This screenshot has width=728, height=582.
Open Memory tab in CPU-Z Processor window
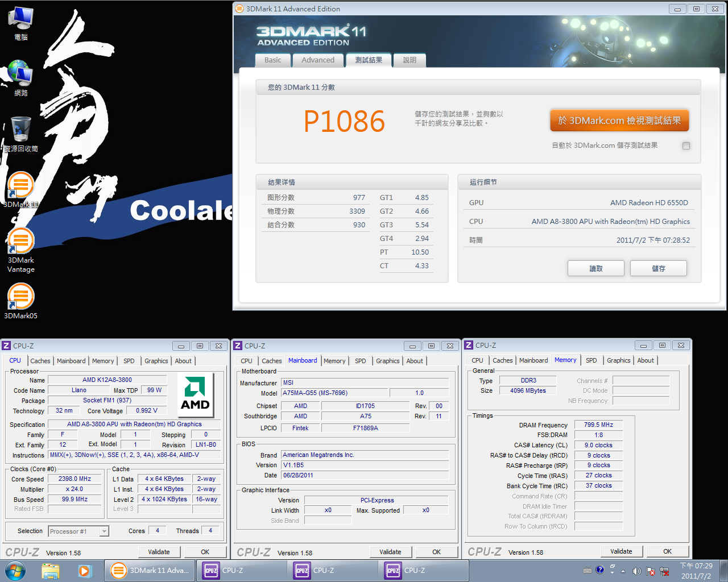click(x=103, y=361)
